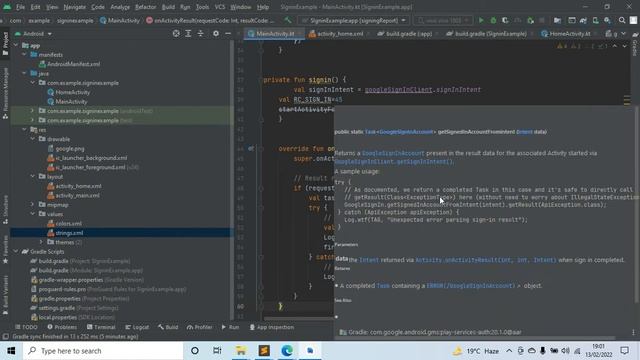
Task: Click the Intent link in data parameter description
Action: click(369, 260)
